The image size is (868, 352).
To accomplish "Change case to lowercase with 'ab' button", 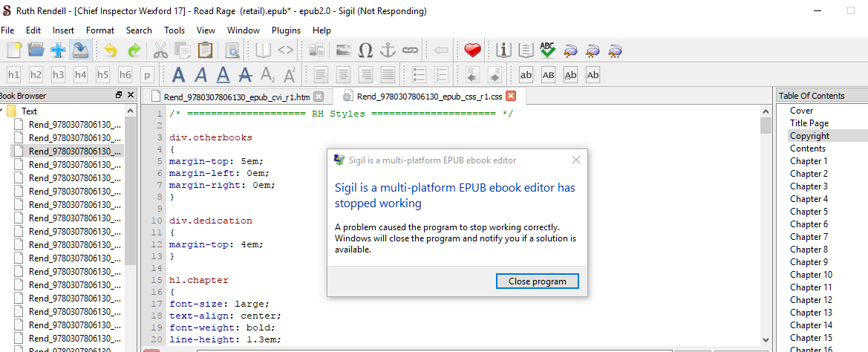I will click(526, 75).
